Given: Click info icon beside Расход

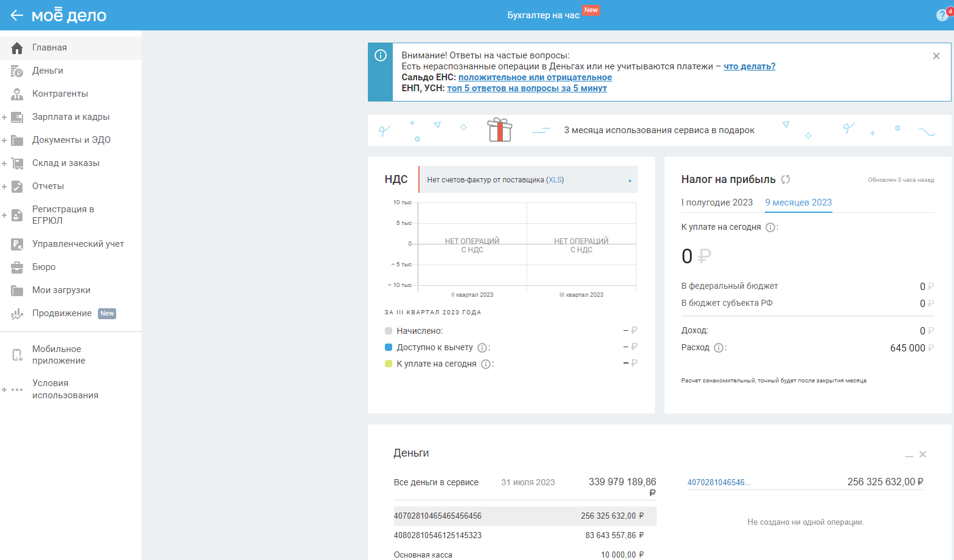Looking at the screenshot, I should point(719,348).
